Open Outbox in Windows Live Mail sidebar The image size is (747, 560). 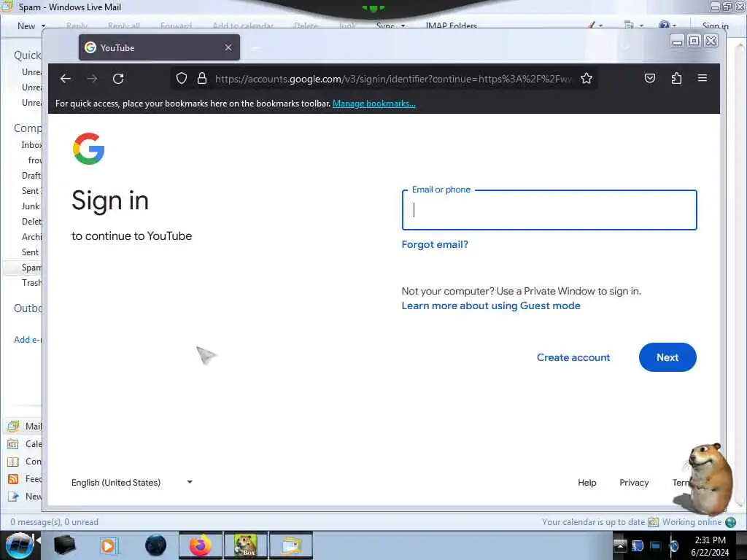pos(28,308)
